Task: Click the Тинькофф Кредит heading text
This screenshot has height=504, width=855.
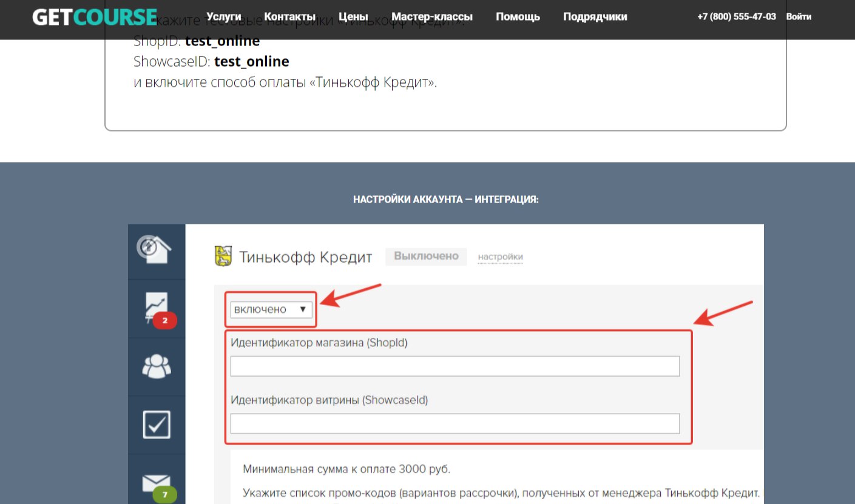Action: (306, 257)
